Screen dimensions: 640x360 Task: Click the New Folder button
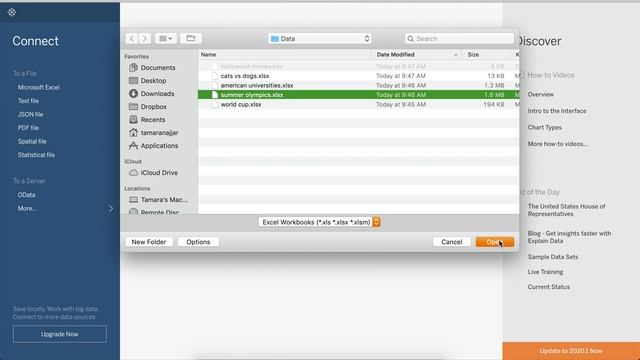149,242
